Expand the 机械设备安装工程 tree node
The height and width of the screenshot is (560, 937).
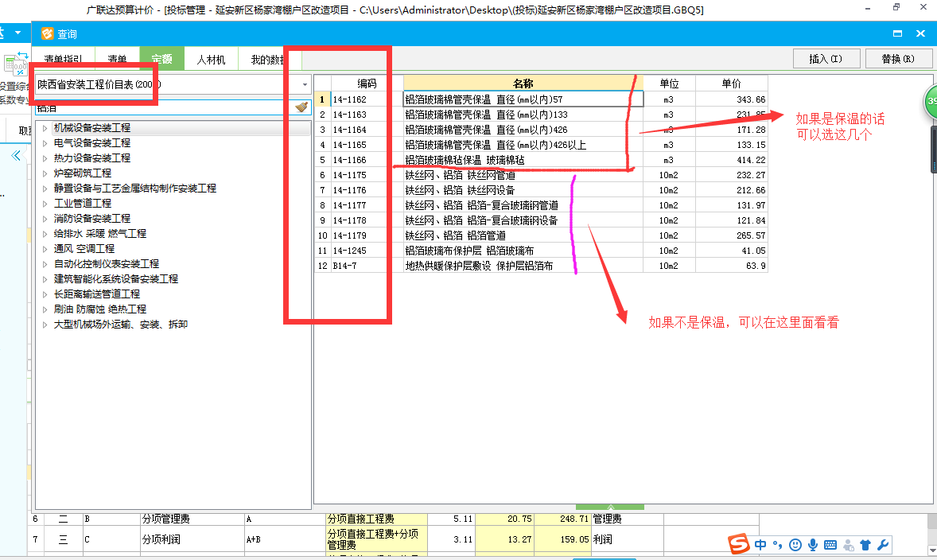click(45, 128)
